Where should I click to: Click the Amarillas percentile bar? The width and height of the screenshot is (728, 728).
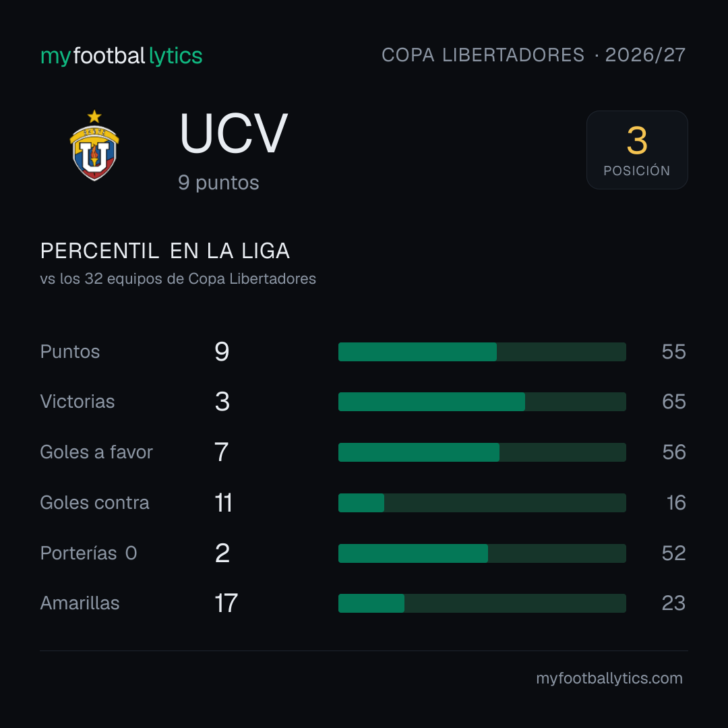point(482,603)
